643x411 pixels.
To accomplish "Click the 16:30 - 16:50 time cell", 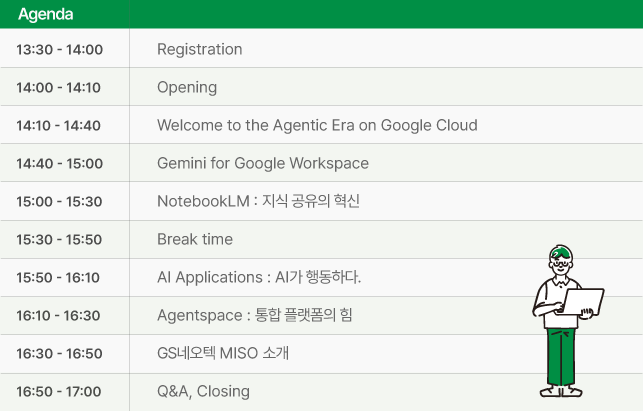I will point(59,354).
